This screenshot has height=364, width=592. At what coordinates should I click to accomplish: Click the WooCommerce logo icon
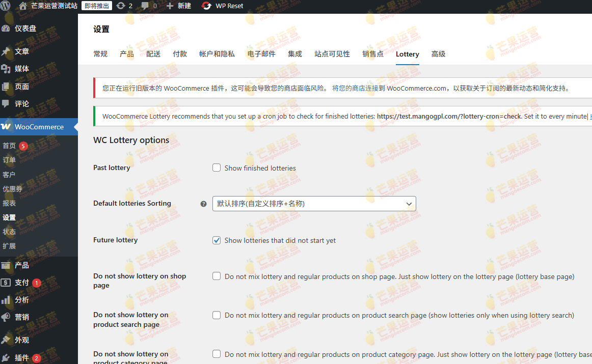click(x=6, y=127)
